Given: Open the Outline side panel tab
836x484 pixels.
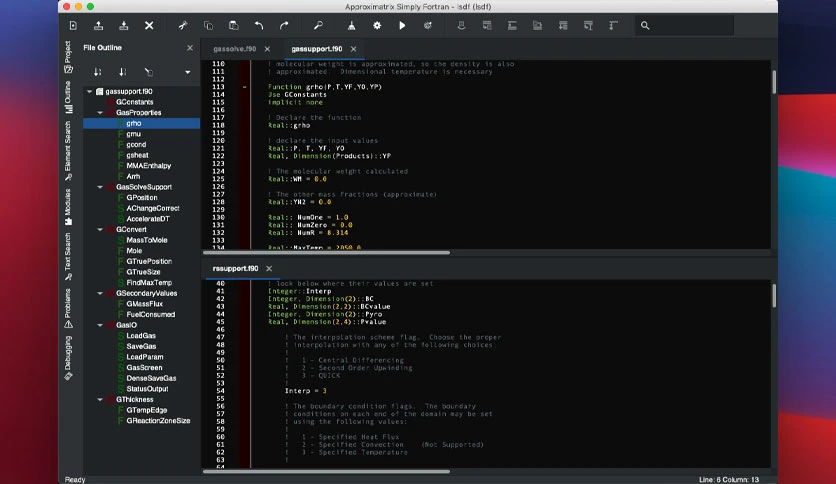Looking at the screenshot, I should pos(68,97).
